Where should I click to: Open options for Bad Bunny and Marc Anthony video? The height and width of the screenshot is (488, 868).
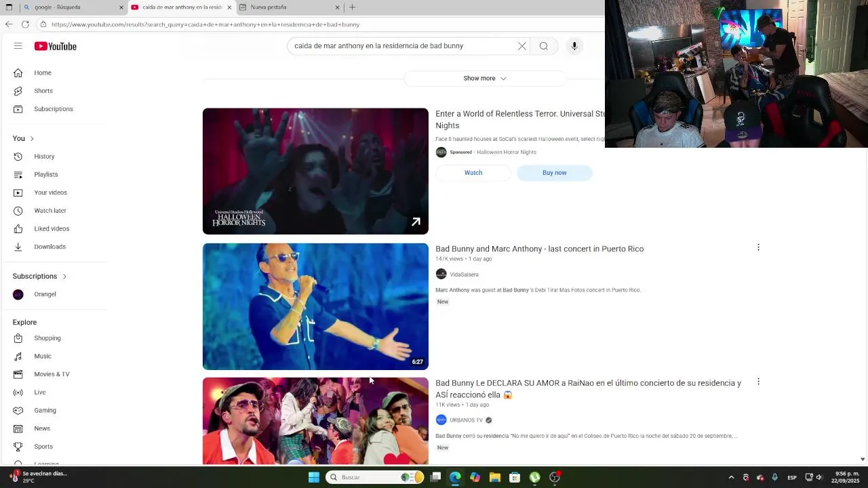[x=758, y=247]
